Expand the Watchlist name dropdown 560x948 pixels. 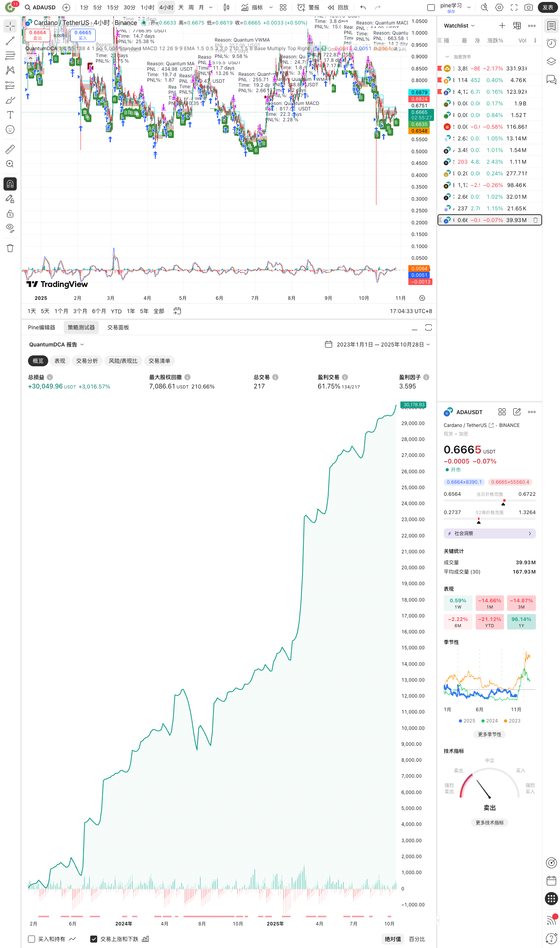coord(459,26)
